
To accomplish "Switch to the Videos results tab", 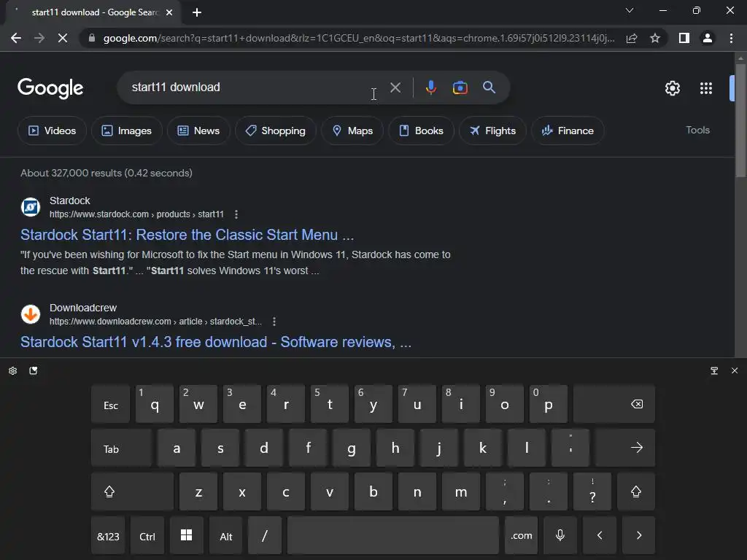I will coord(53,131).
